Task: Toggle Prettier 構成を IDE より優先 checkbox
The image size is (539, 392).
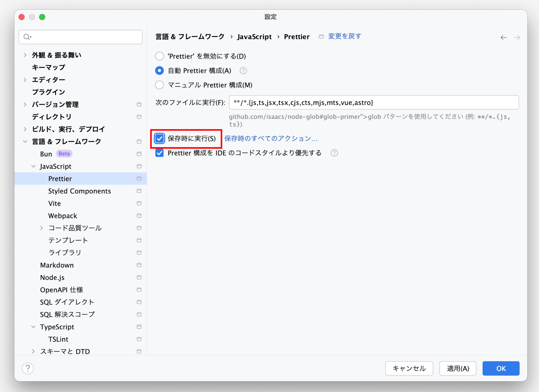Action: coord(160,153)
